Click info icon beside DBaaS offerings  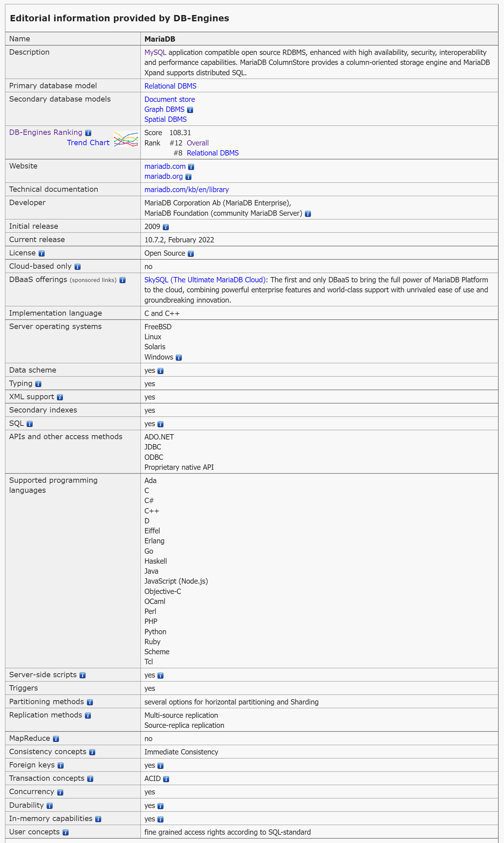click(x=123, y=280)
